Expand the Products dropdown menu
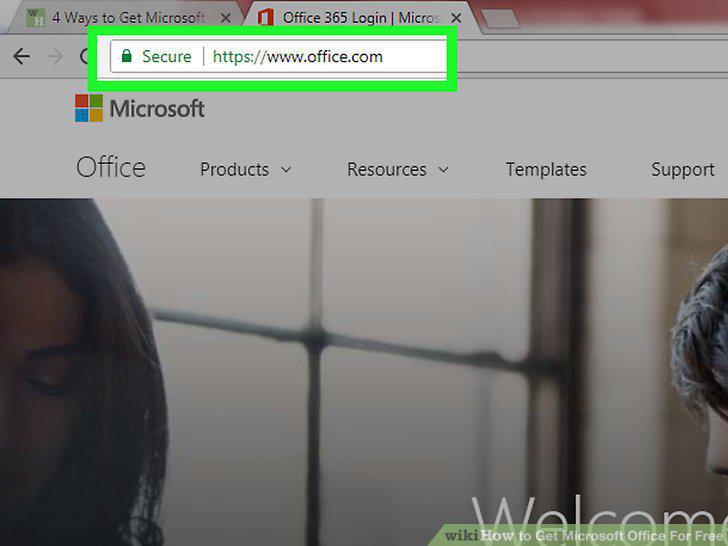Image resolution: width=728 pixels, height=546 pixels. pos(246,169)
